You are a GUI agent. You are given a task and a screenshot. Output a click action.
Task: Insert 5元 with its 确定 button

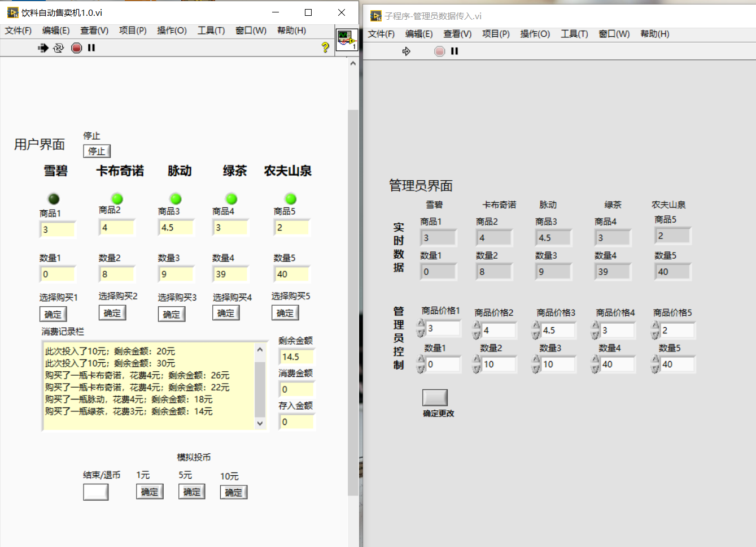[x=192, y=492]
